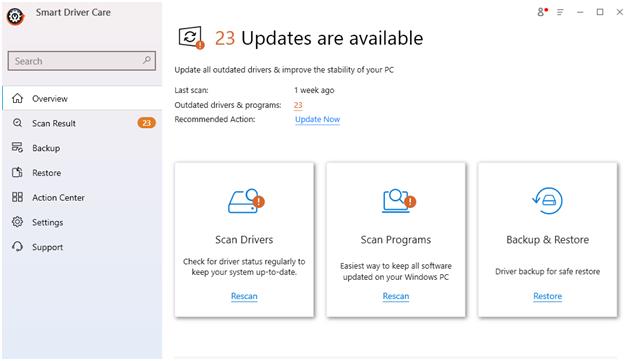This screenshot has height=361, width=628.
Task: Click the Update Now link
Action: tap(317, 119)
